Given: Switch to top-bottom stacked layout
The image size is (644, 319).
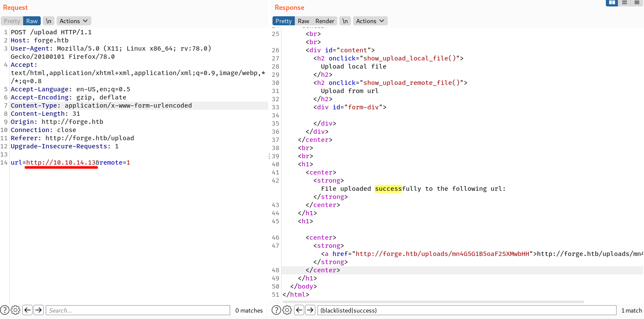Looking at the screenshot, I should point(624,3).
